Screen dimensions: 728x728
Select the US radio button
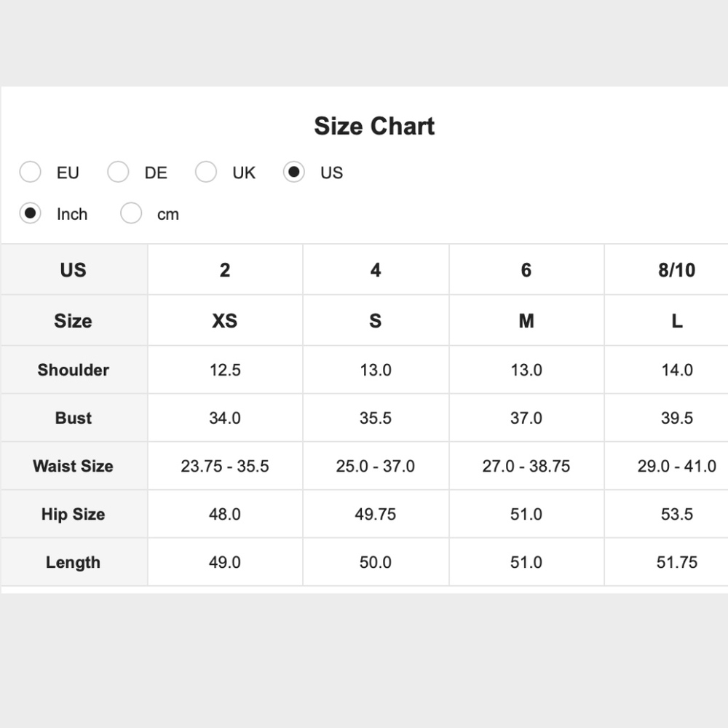click(x=294, y=173)
